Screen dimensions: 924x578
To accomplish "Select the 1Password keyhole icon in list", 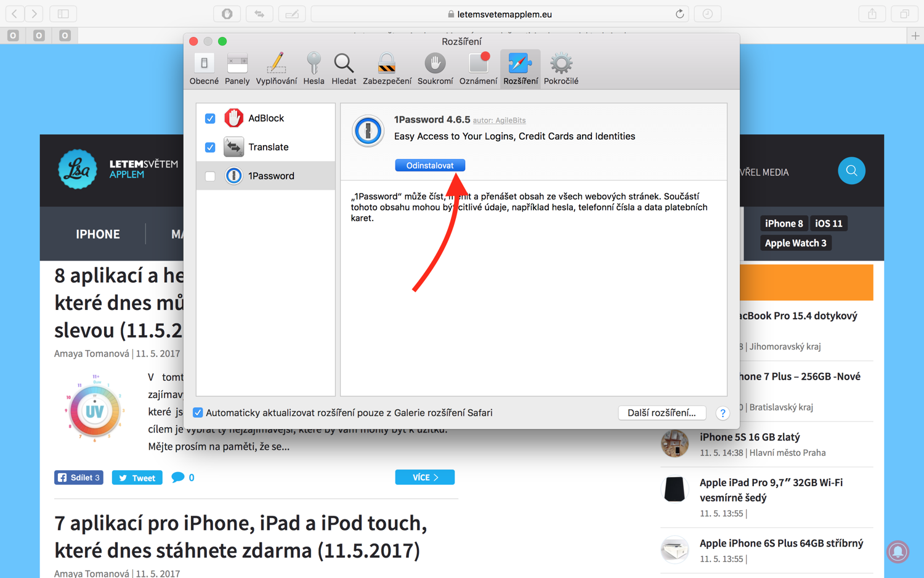I will pyautogui.click(x=233, y=176).
